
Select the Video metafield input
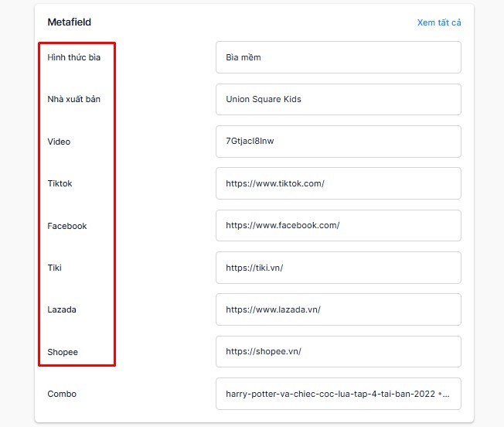point(339,142)
